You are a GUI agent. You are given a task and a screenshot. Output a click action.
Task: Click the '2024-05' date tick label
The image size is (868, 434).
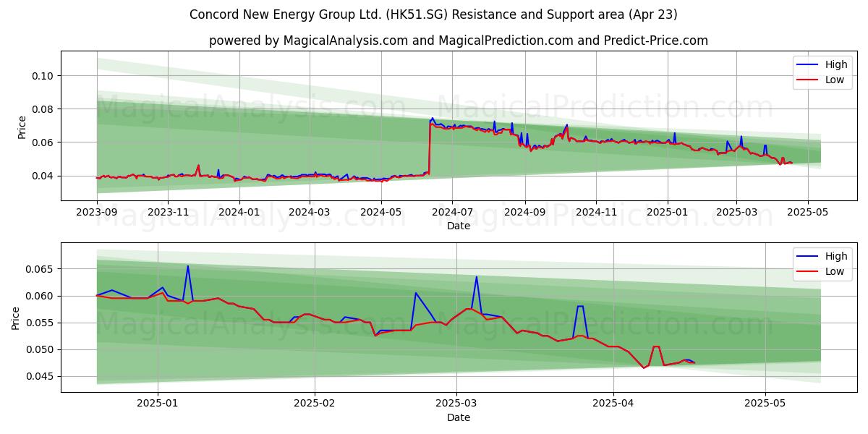[381, 211]
